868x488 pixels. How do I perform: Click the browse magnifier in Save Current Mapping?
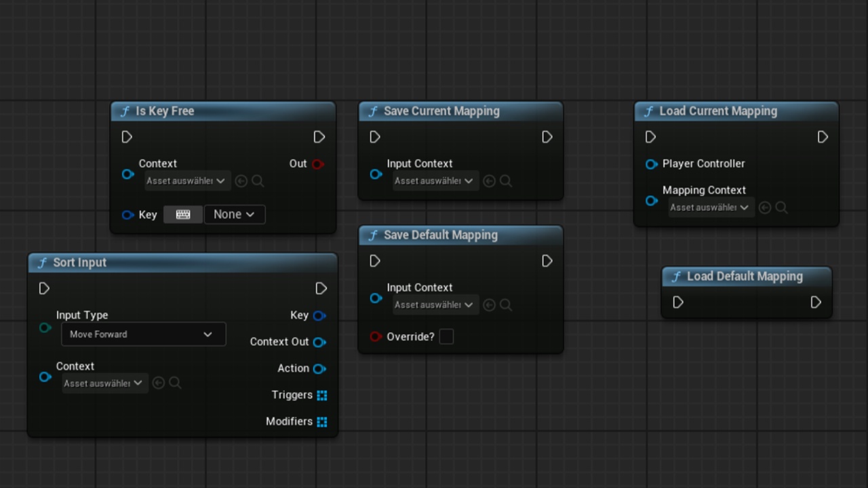point(506,181)
